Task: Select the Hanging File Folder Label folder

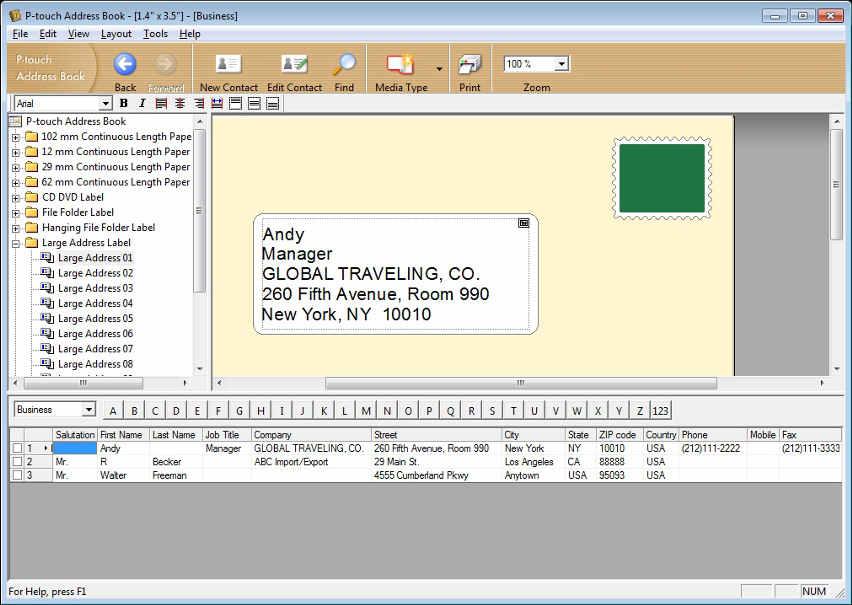Action: [98, 227]
